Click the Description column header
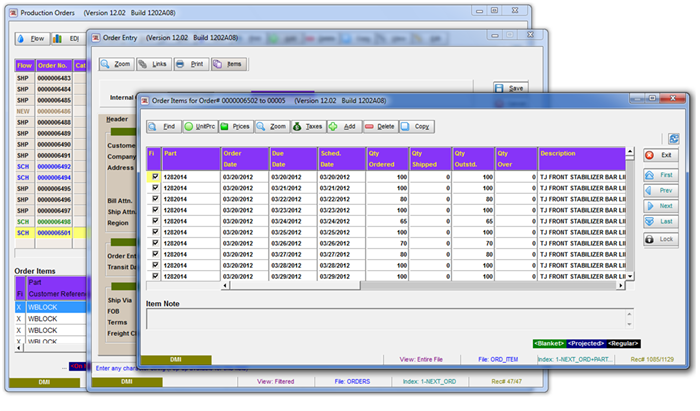 (582, 159)
